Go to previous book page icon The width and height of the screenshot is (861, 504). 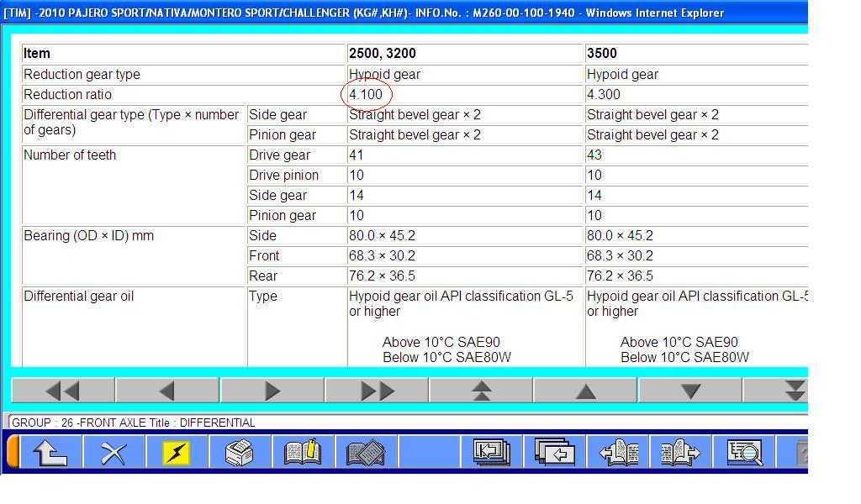[x=618, y=454]
